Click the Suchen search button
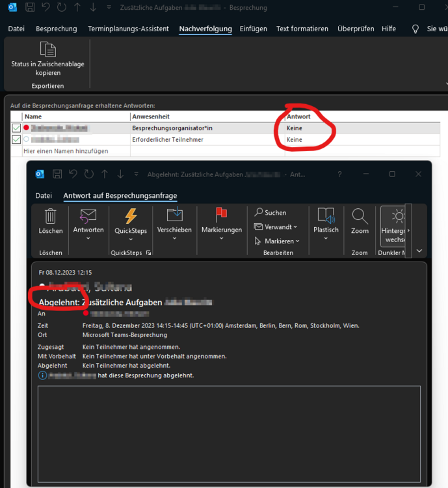 coord(270,212)
